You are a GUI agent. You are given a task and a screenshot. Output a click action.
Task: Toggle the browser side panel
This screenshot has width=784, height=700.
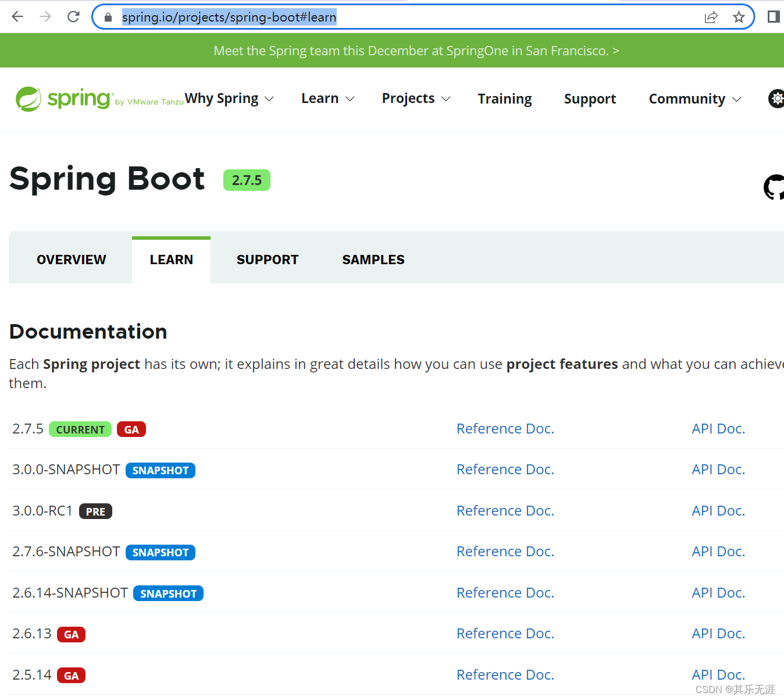click(x=774, y=17)
